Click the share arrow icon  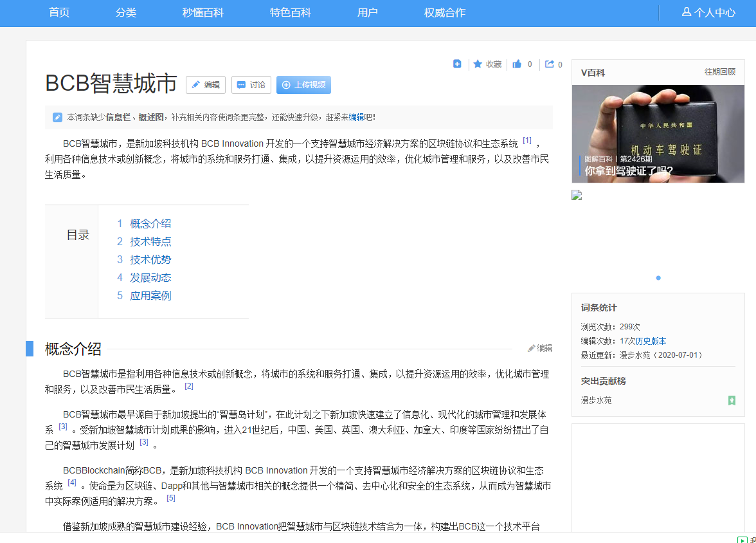[550, 64]
